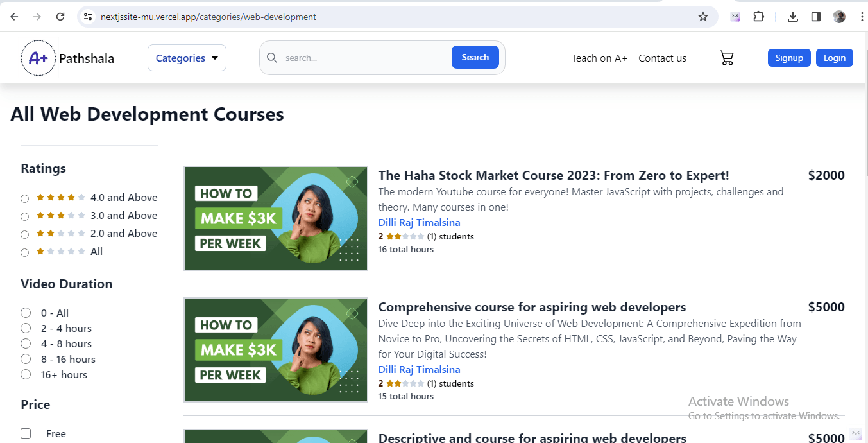Open the Chrome profile avatar

pos(839,17)
